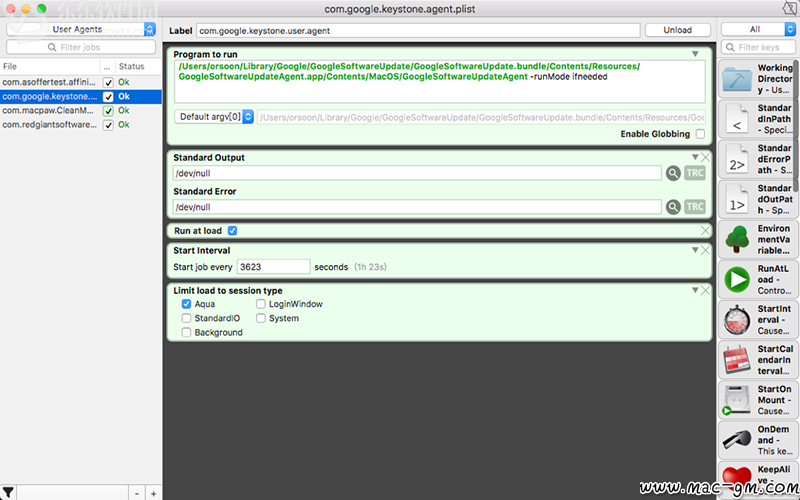The width and height of the screenshot is (800, 500).
Task: Select the com.redgiantsoftware job row
Action: 81,125
